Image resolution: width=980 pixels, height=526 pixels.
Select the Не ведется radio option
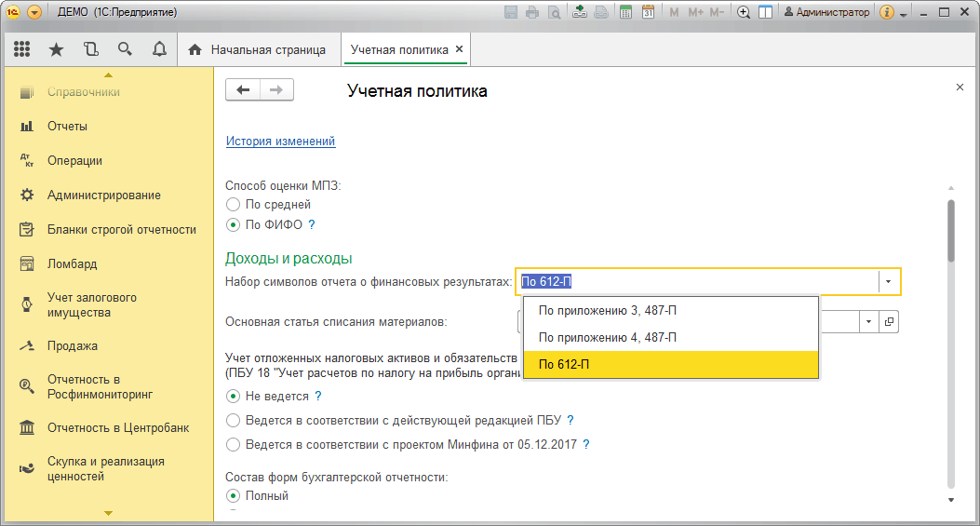point(233,397)
